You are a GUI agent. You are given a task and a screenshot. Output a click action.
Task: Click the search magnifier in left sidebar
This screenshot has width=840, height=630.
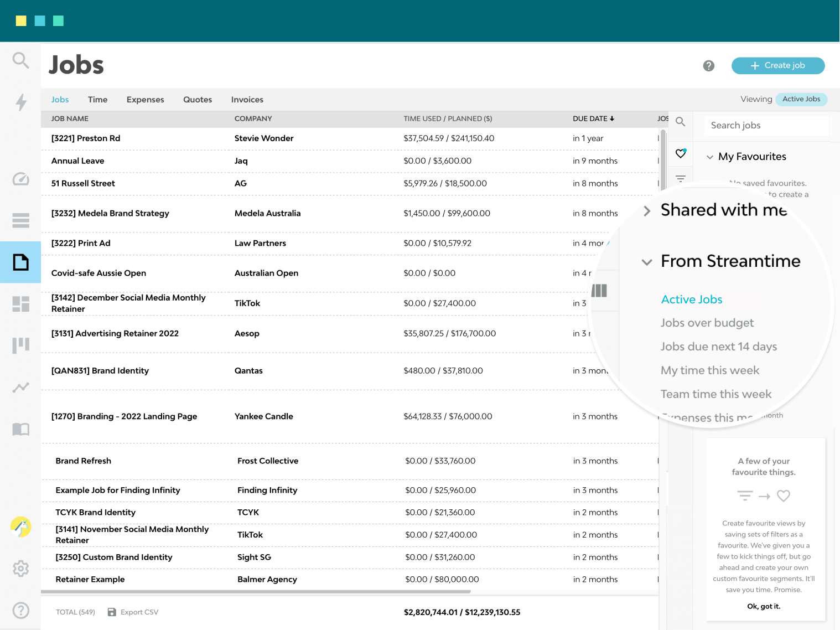tap(20, 60)
